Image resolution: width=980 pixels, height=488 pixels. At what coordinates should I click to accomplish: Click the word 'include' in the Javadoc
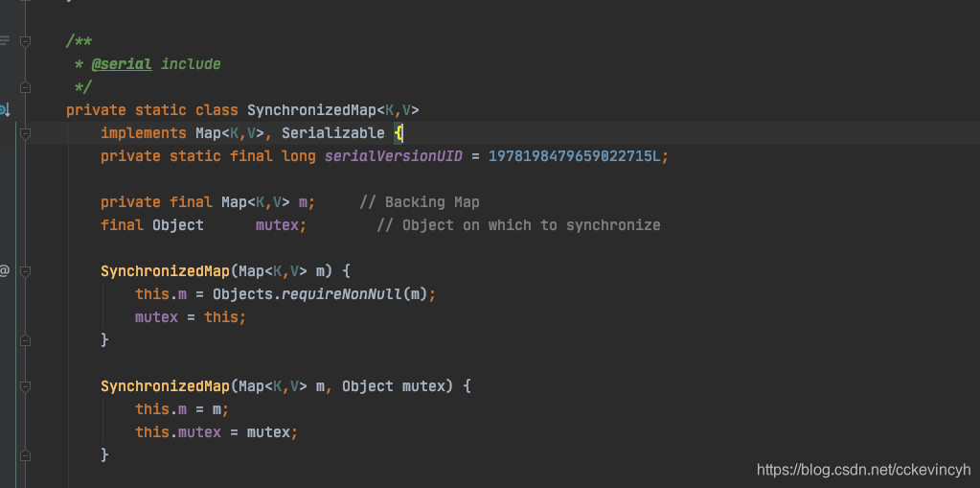[191, 64]
